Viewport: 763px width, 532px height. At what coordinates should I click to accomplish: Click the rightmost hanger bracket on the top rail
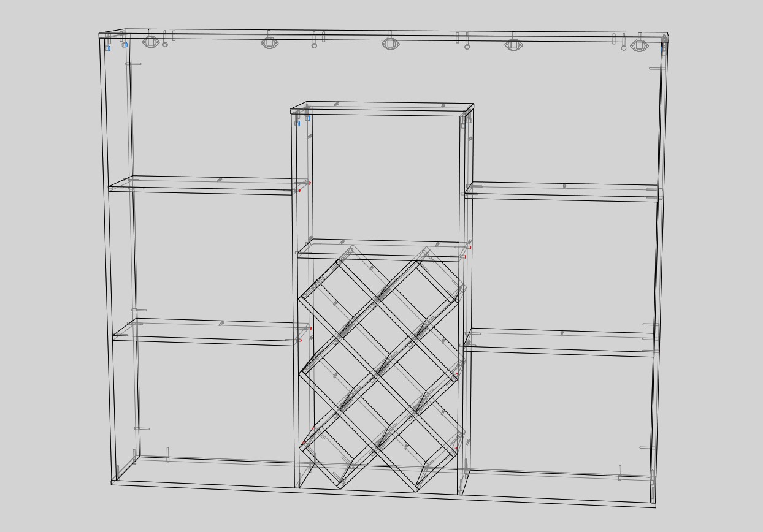point(639,45)
